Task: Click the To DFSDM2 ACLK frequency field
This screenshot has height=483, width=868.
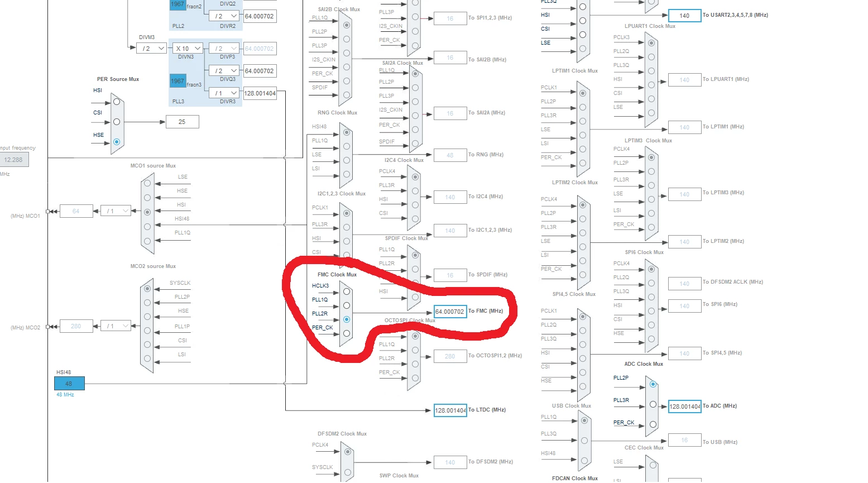Action: coord(684,284)
